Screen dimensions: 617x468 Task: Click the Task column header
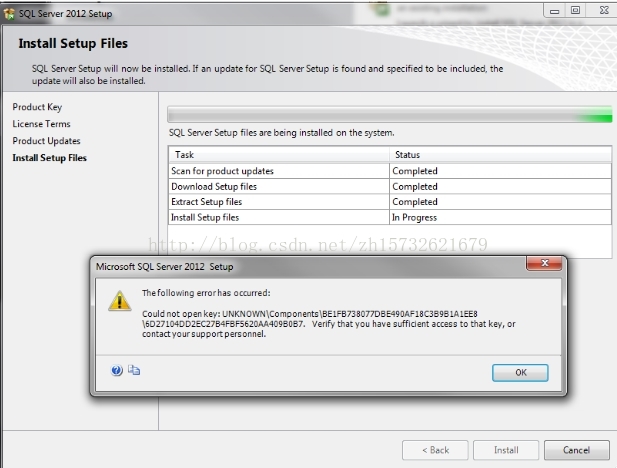pyautogui.click(x=278, y=155)
